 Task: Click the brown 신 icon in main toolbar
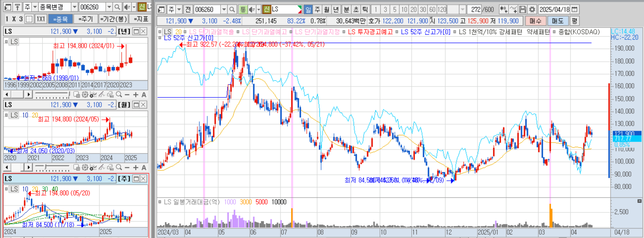click(267, 10)
